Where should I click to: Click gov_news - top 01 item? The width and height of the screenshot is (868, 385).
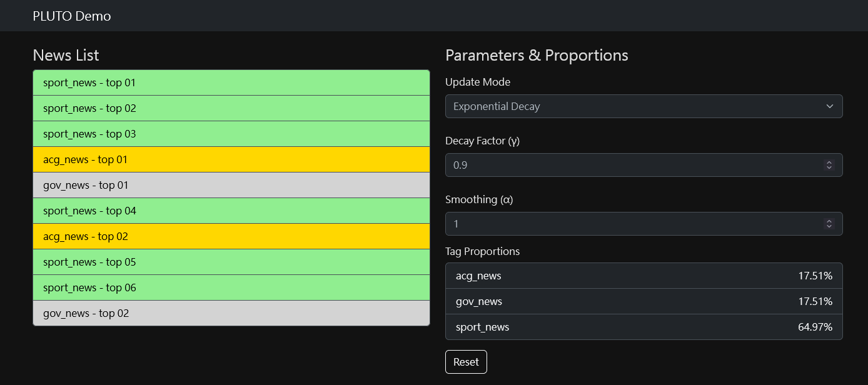231,185
